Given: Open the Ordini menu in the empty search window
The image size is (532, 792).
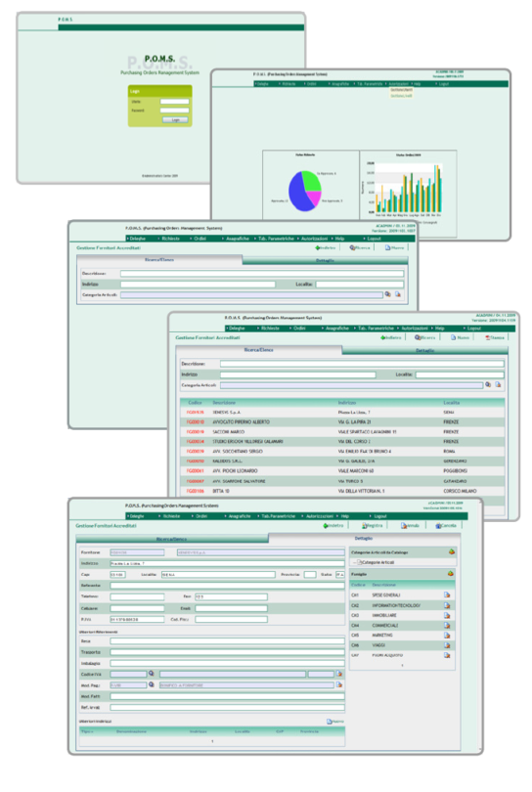Looking at the screenshot, I should (199, 239).
